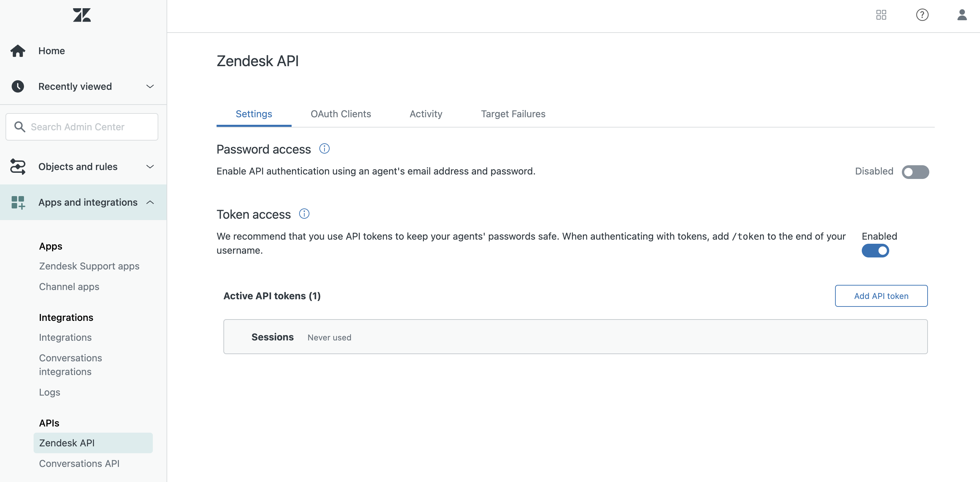Open the Zendesk products grid icon
Image resolution: width=980 pixels, height=482 pixels.
tap(881, 15)
